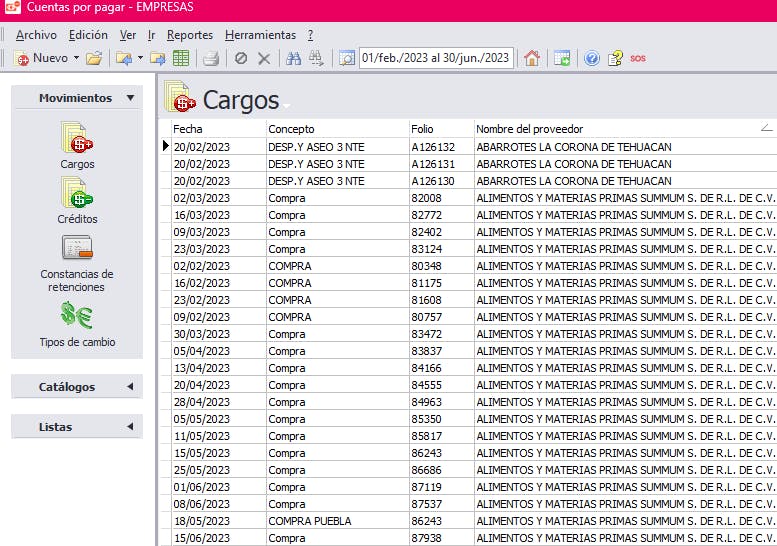Click the folder with left blue arrow icon
This screenshot has width=777, height=546.
124,58
